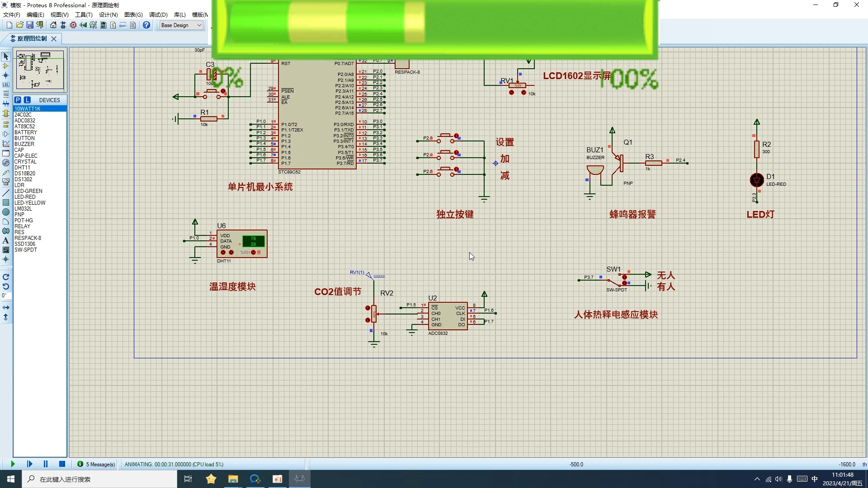Expand the Base Design dropdown
Viewport: 868px width, 488px height.
(x=199, y=25)
